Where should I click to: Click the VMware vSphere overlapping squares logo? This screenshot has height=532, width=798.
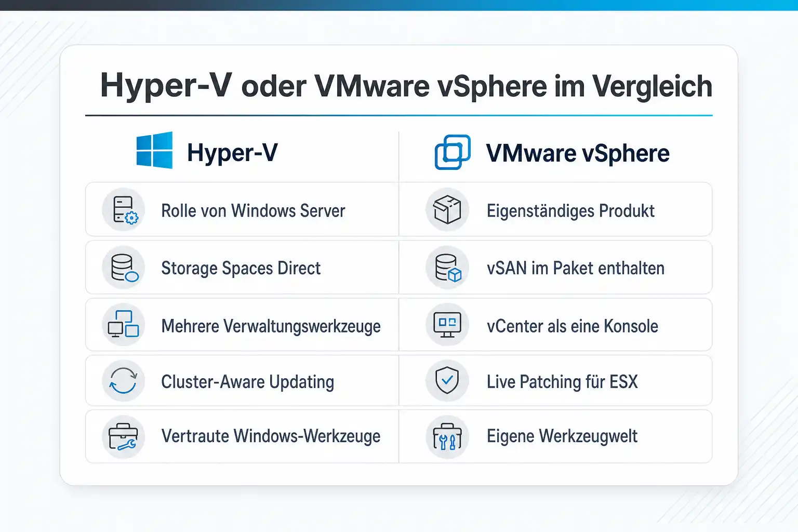coord(453,152)
